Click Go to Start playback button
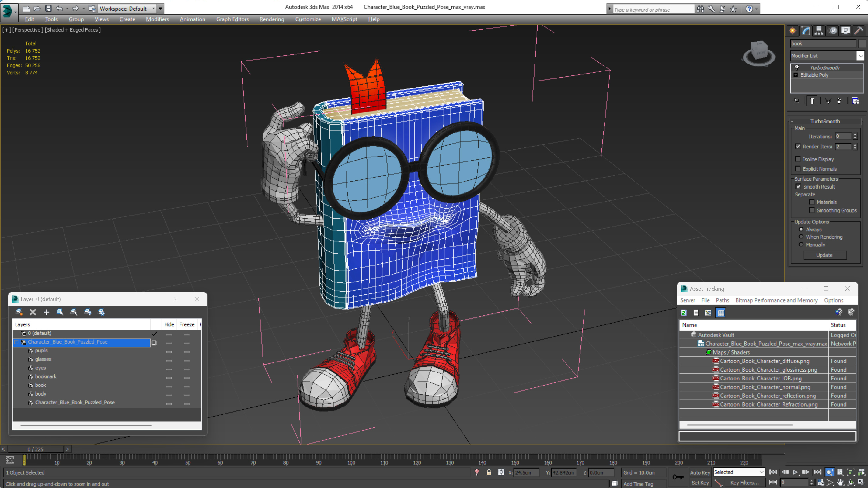Image resolution: width=868 pixels, height=488 pixels. tap(773, 472)
